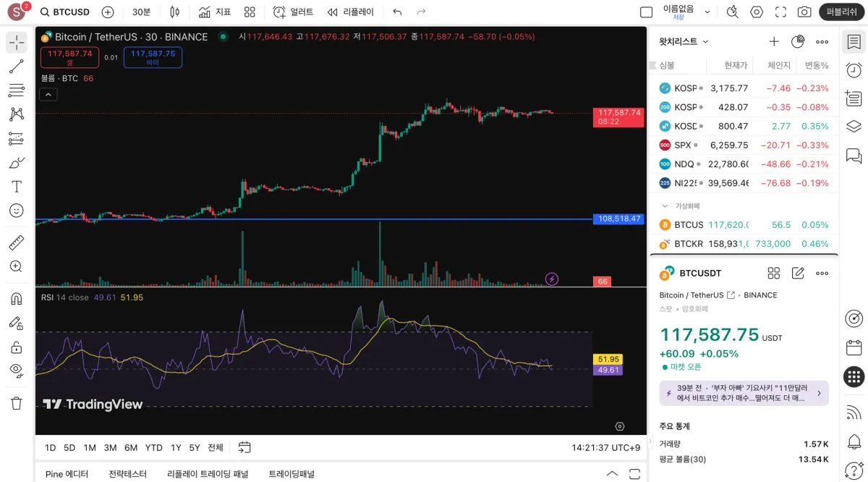
Task: Open quick search icon in top bar
Action: pos(732,12)
